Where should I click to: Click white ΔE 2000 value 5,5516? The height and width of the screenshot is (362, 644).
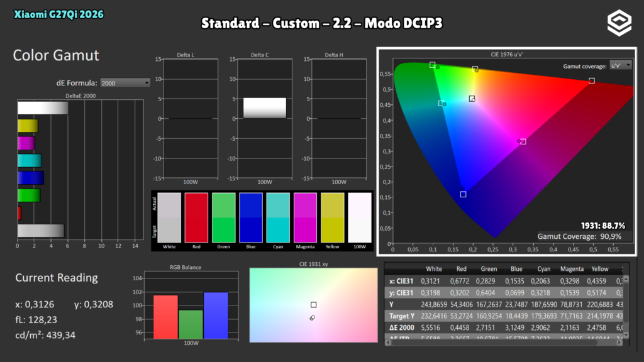click(x=430, y=327)
